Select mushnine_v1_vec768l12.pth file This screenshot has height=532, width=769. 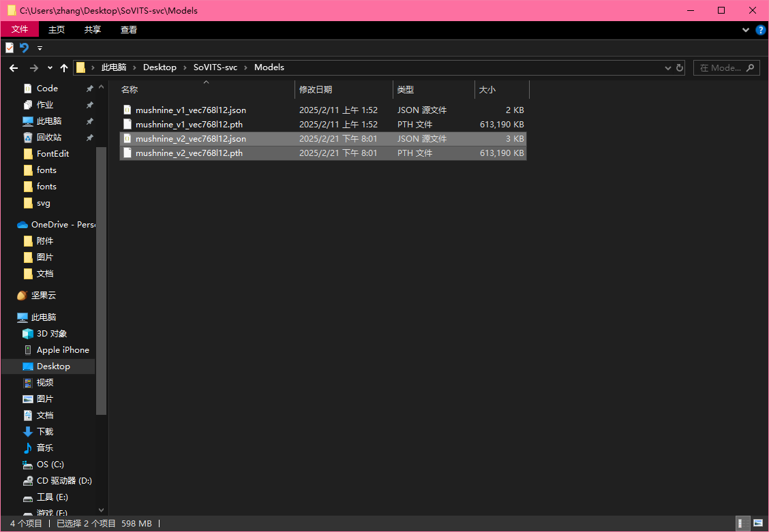click(189, 125)
